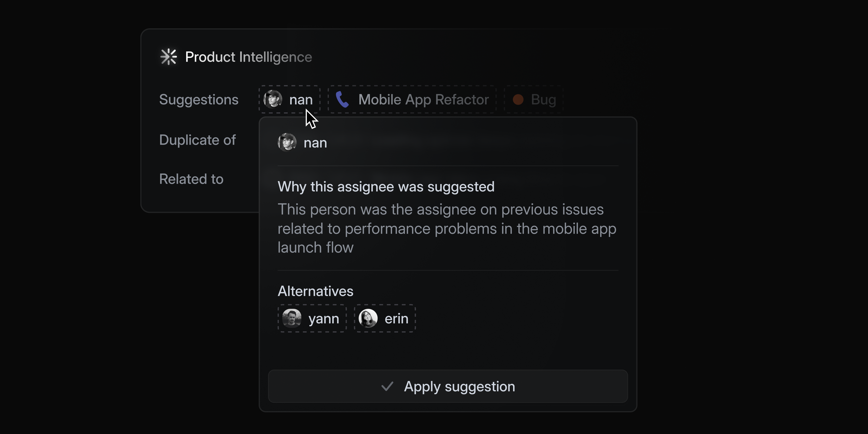Click the Product Intelligence sparkle icon
The width and height of the screenshot is (868, 434).
click(x=169, y=57)
